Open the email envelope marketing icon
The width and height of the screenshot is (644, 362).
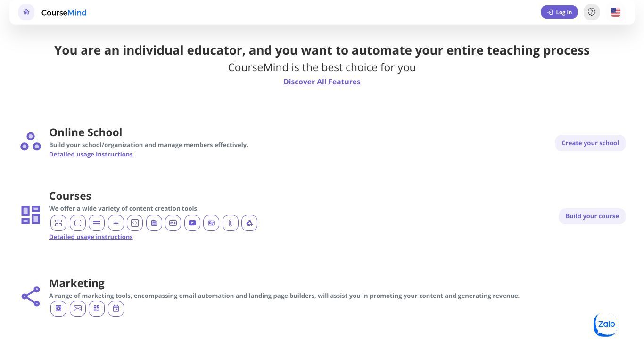coord(78,309)
